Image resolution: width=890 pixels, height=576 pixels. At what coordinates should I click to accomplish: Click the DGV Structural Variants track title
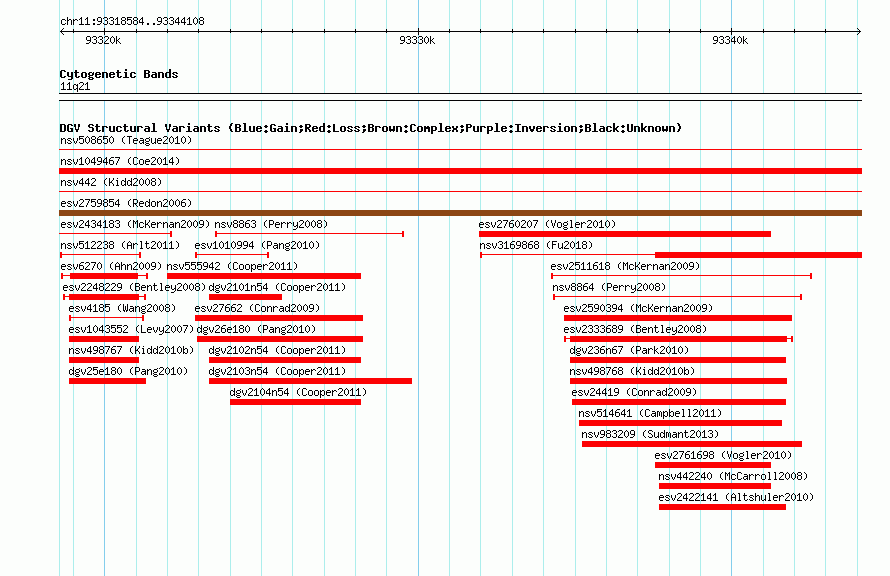tap(371, 128)
